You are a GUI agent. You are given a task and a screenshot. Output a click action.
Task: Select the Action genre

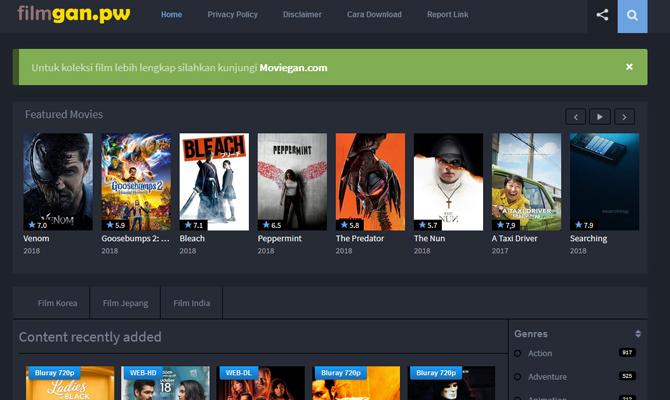click(x=540, y=353)
